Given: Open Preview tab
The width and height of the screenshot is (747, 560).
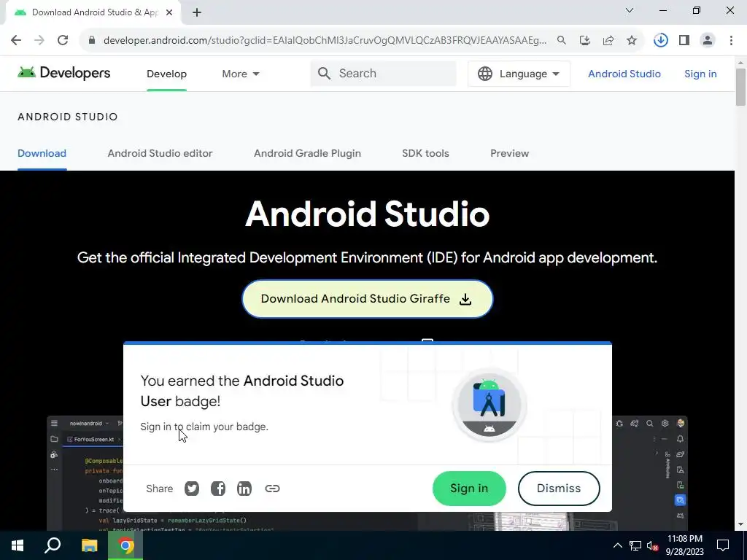Looking at the screenshot, I should pos(510,153).
